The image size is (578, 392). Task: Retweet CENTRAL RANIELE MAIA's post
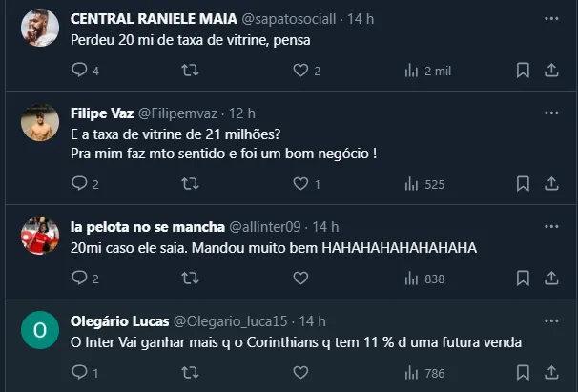[x=190, y=71]
